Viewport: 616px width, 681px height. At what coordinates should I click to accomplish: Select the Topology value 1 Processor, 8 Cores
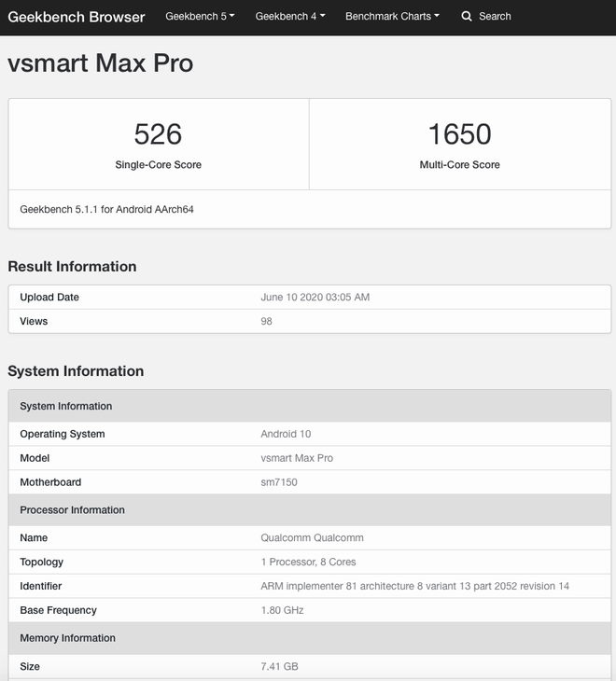308,562
